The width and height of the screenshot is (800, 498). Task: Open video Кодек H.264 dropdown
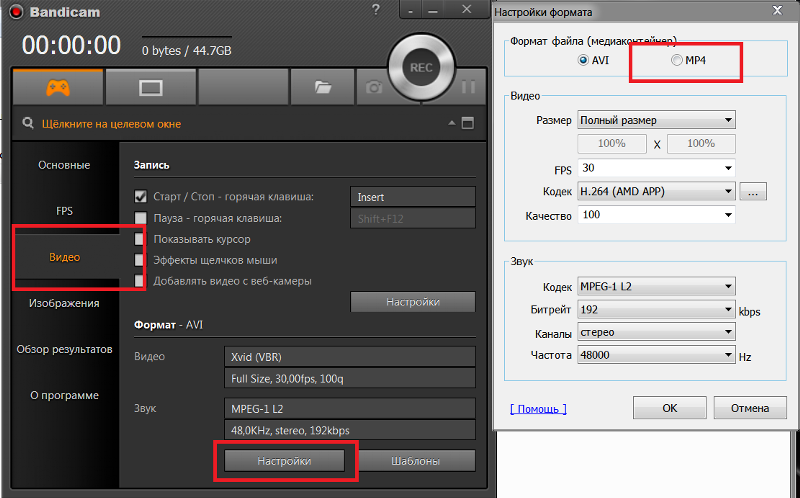click(656, 191)
